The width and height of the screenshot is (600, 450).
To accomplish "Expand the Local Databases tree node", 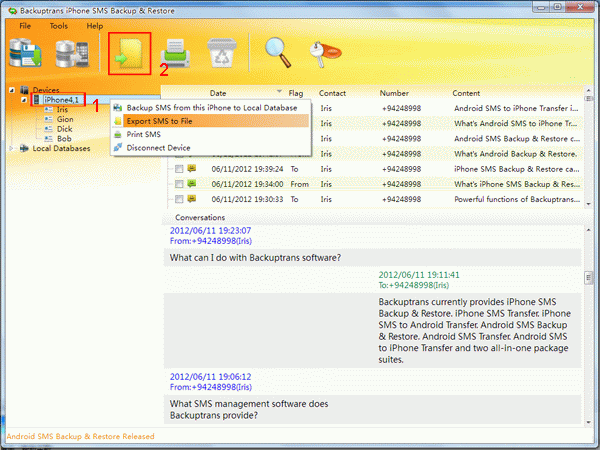I will tap(11, 148).
